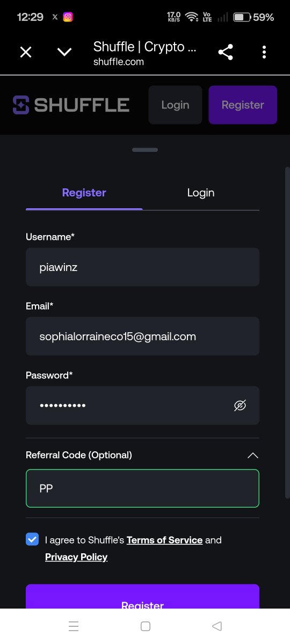Tap the sheet drag handle bar

click(x=145, y=150)
